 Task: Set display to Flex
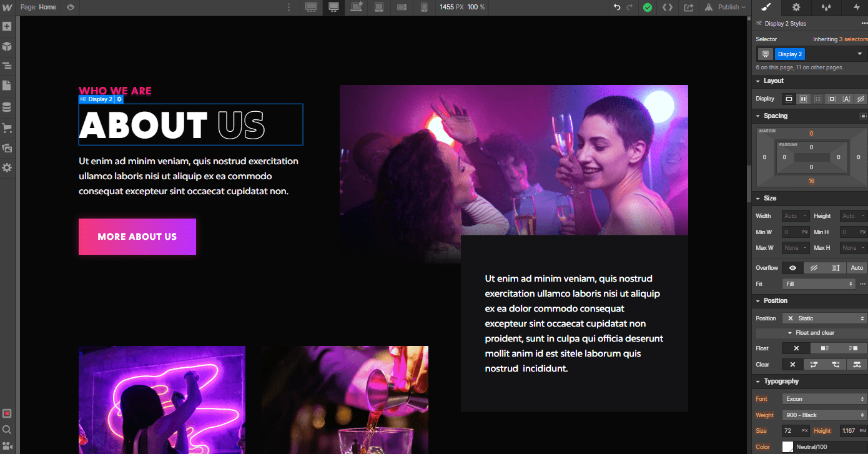803,99
